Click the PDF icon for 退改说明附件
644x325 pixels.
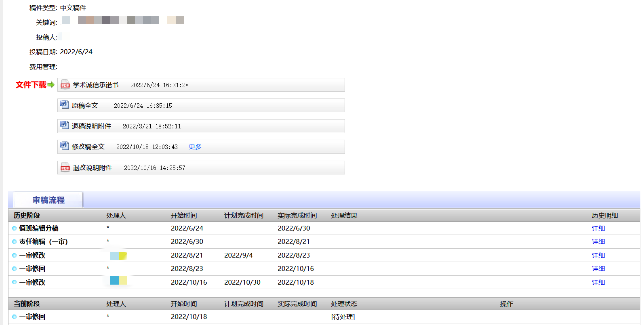(65, 167)
